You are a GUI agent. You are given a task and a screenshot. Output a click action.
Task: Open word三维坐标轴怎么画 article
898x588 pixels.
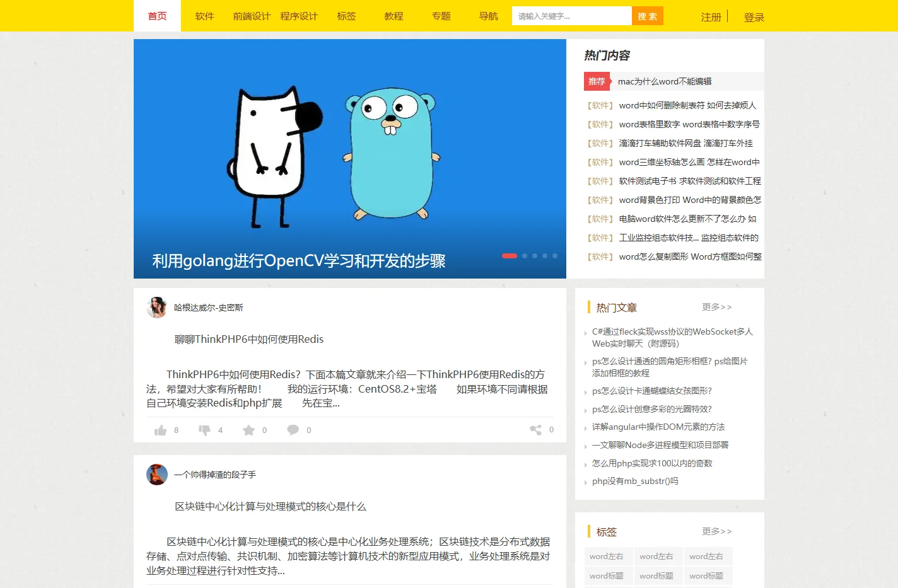pyautogui.click(x=689, y=162)
